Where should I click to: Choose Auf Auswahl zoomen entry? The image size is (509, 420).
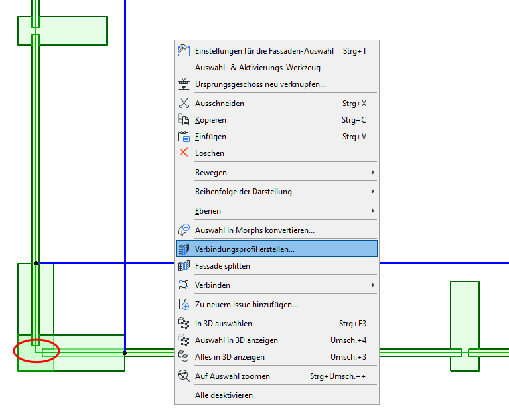pos(277,376)
